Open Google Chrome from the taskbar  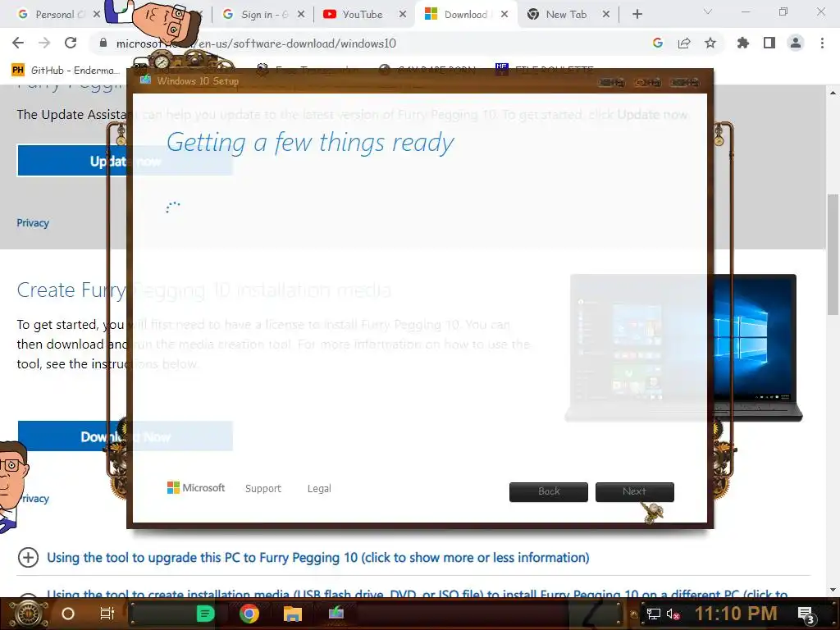[249, 614]
